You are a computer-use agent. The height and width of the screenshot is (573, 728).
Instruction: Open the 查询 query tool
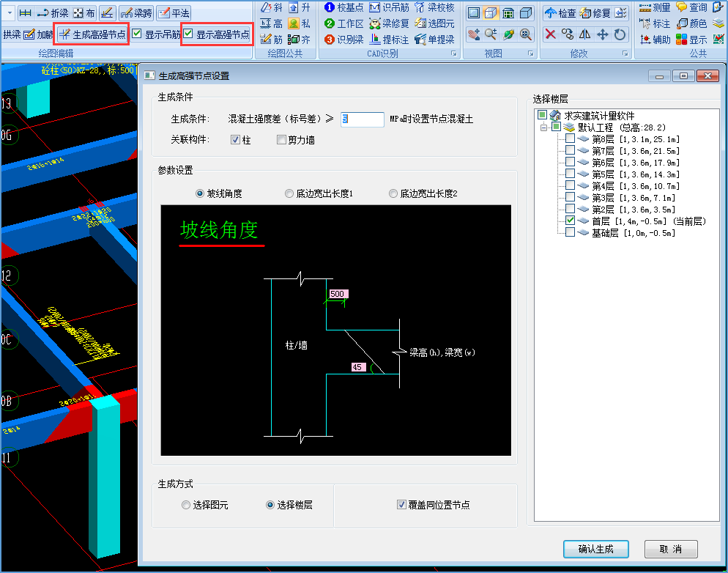pyautogui.click(x=692, y=7)
